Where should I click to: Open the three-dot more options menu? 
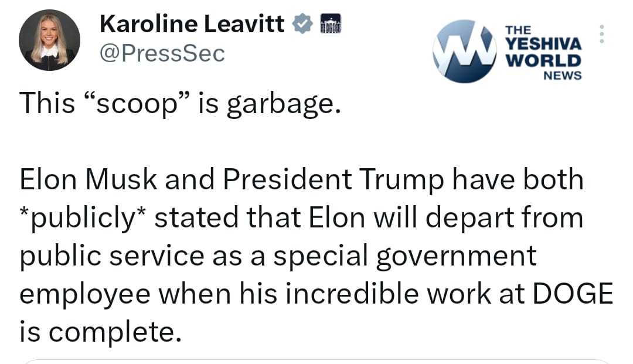(601, 34)
